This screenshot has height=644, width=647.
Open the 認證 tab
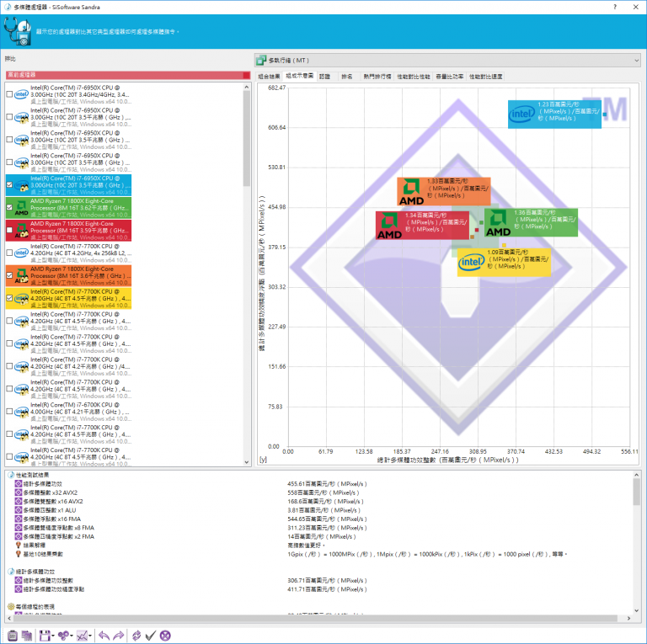pyautogui.click(x=324, y=77)
